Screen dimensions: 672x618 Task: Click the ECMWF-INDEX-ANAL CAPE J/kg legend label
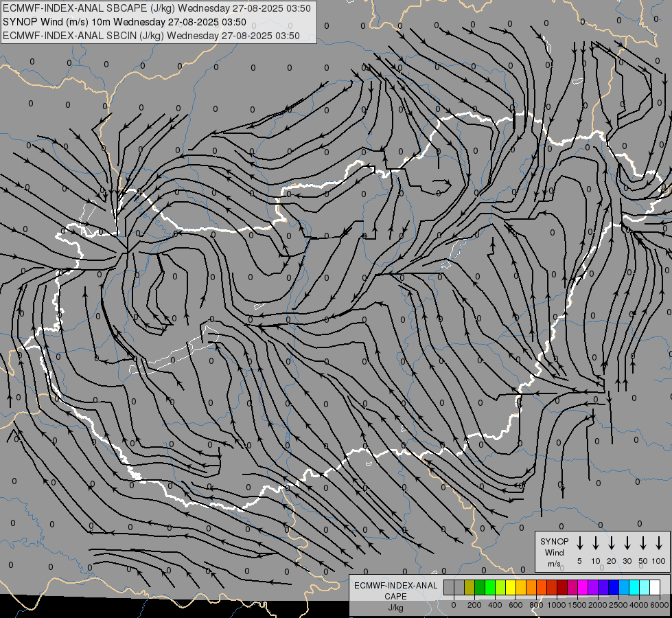coord(395,596)
